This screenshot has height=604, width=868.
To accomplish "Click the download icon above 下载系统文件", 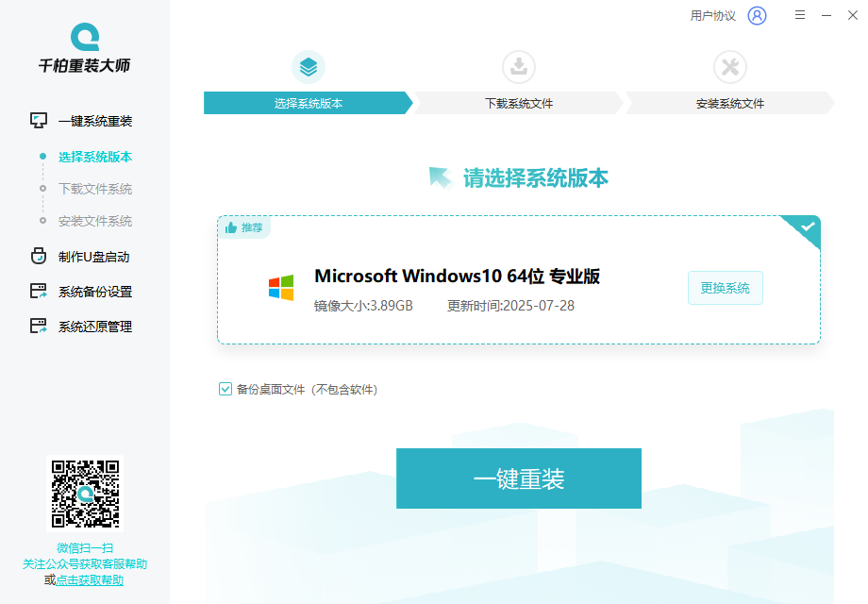I will point(519,67).
